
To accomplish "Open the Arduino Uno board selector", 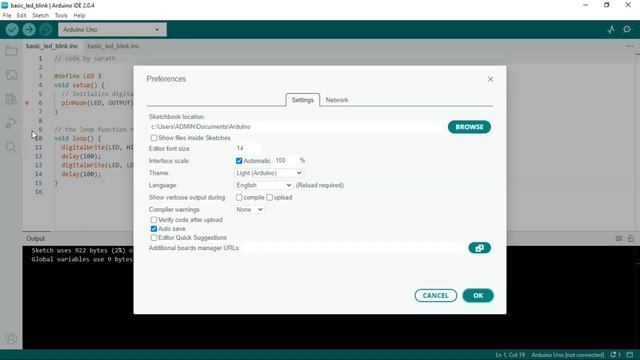I will click(112, 29).
